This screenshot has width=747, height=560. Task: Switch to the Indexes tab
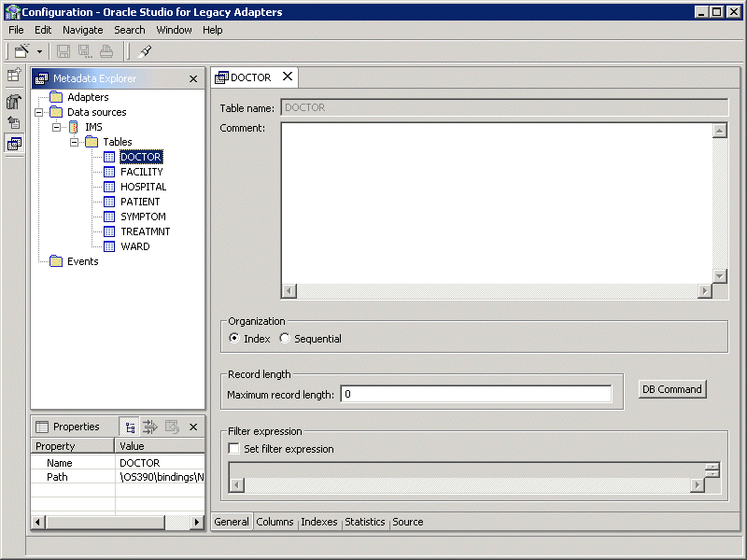pos(319,522)
